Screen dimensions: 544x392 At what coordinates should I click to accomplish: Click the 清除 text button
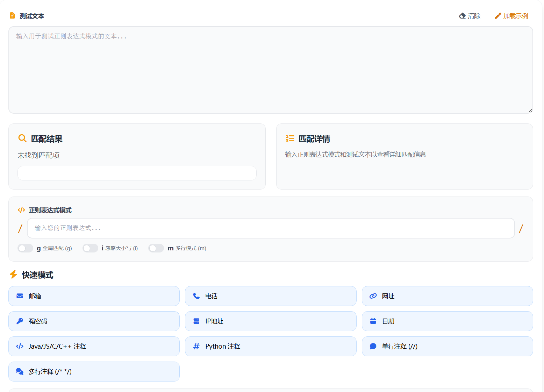474,16
